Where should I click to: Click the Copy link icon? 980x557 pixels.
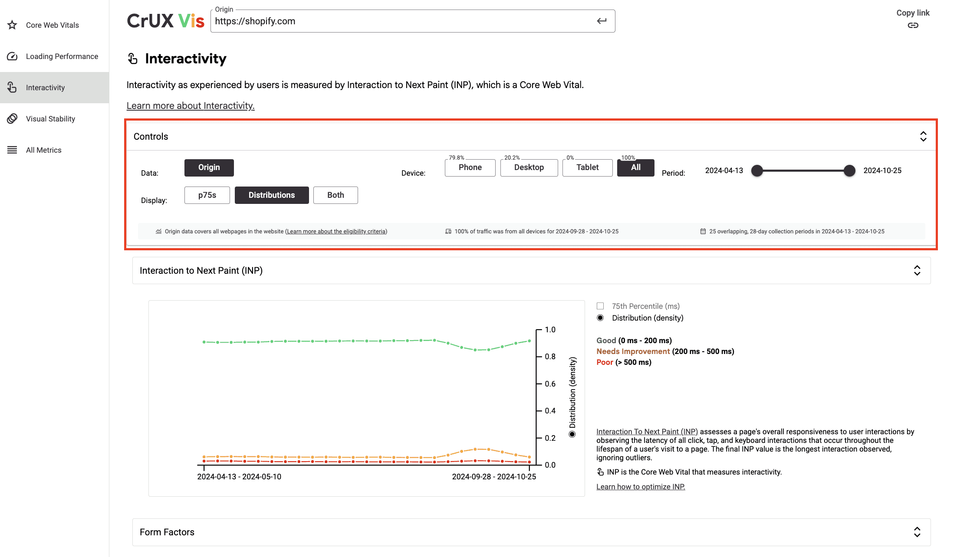tap(913, 25)
